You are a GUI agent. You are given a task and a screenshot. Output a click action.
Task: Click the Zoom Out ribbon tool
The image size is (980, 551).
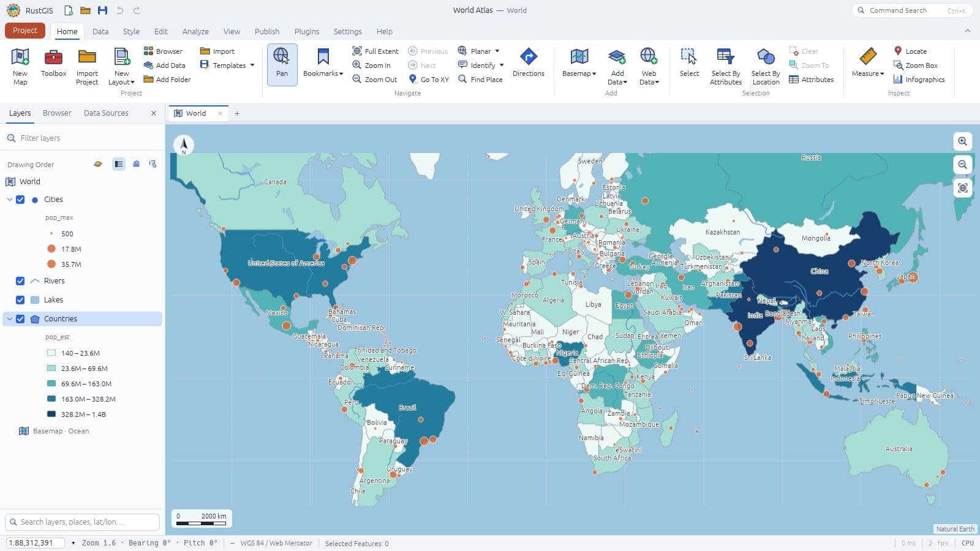click(x=375, y=80)
